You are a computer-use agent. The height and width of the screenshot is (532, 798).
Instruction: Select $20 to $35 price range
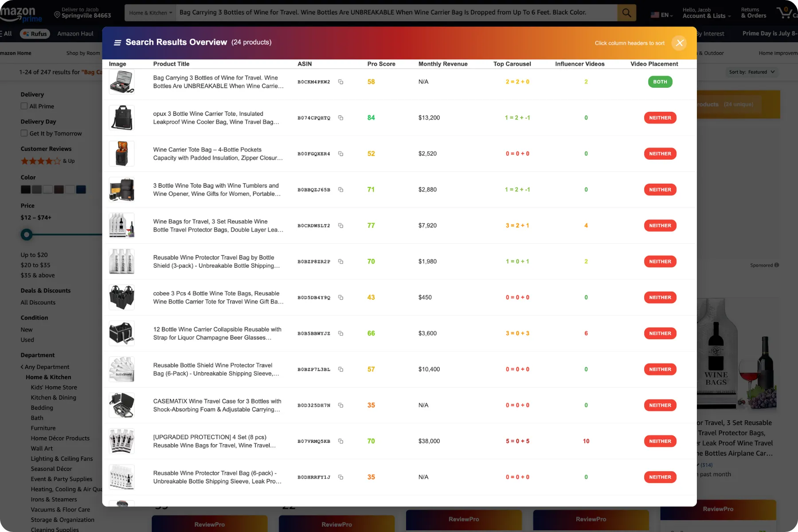coord(35,265)
